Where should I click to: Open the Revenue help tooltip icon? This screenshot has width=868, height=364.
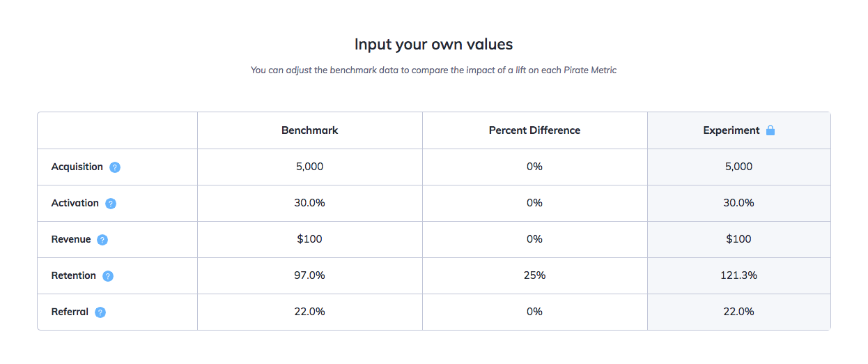click(102, 240)
